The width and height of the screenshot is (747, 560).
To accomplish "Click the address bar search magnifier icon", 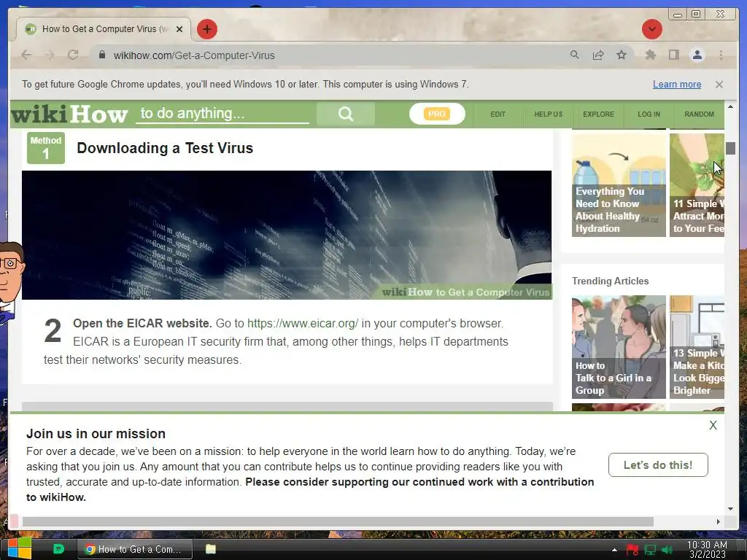I will coord(575,55).
